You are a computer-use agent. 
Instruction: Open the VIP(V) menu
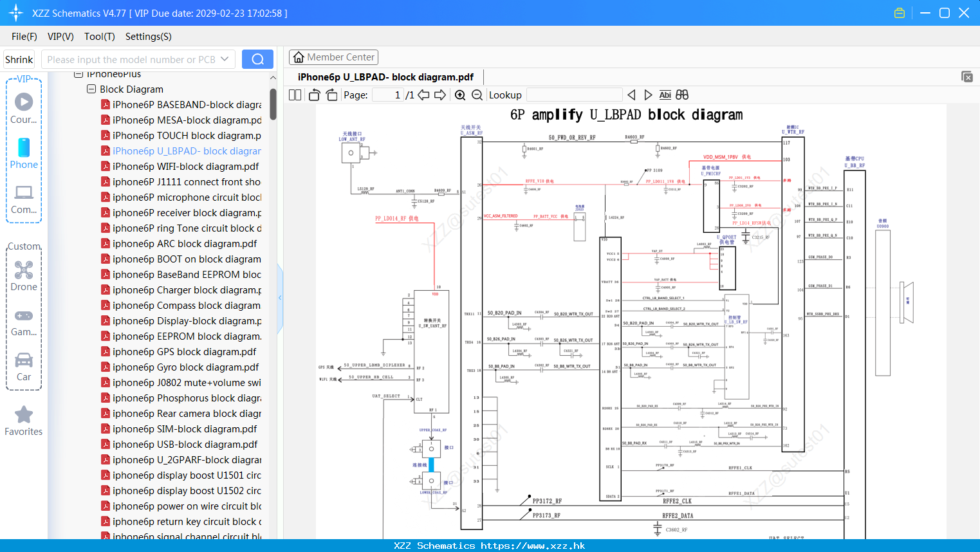coord(60,37)
